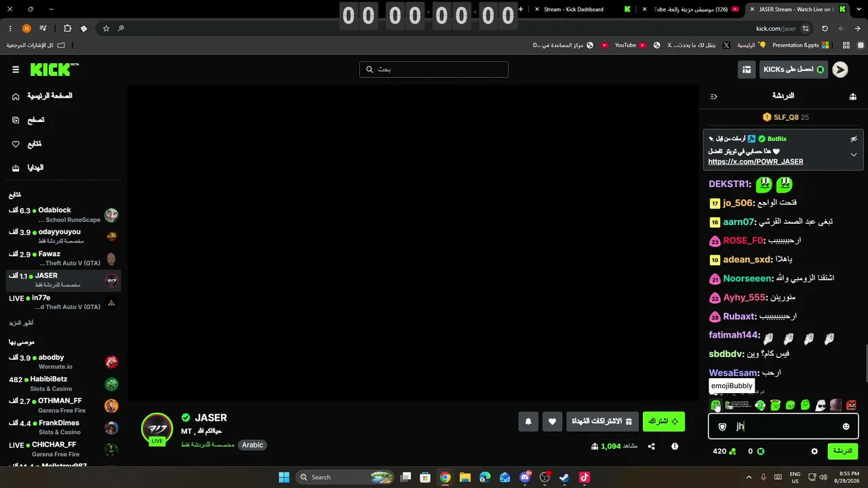Open the Following sidebar item
This screenshot has width=868, height=488.
tap(28, 144)
